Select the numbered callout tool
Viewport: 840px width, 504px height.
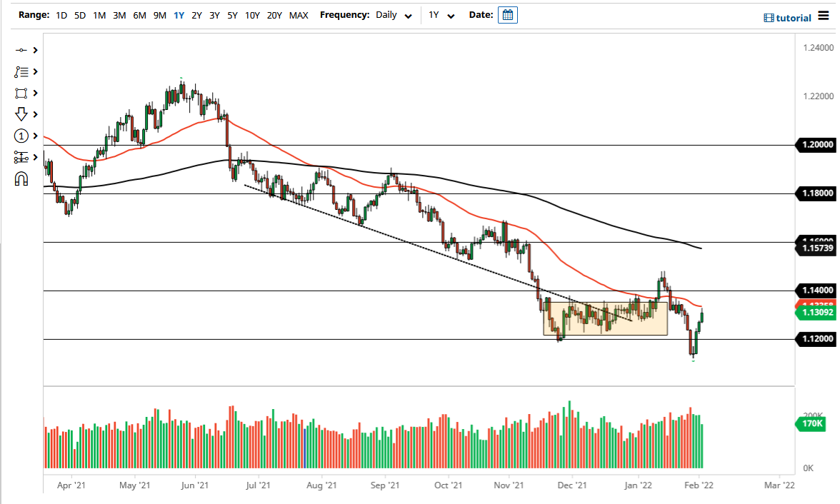coord(20,136)
